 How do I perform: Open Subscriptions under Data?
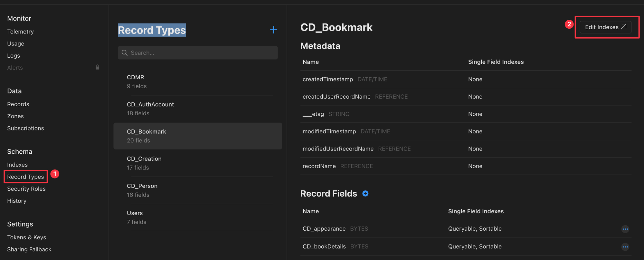pyautogui.click(x=25, y=128)
